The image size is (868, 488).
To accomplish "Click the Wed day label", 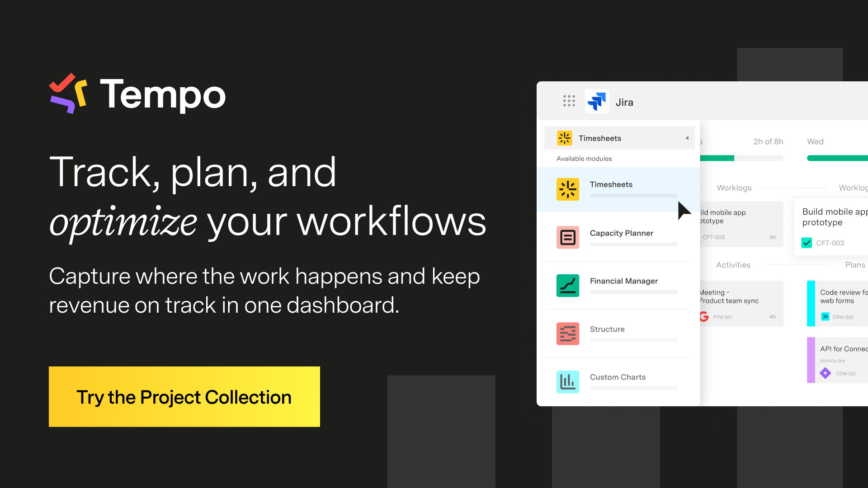I will click(815, 141).
